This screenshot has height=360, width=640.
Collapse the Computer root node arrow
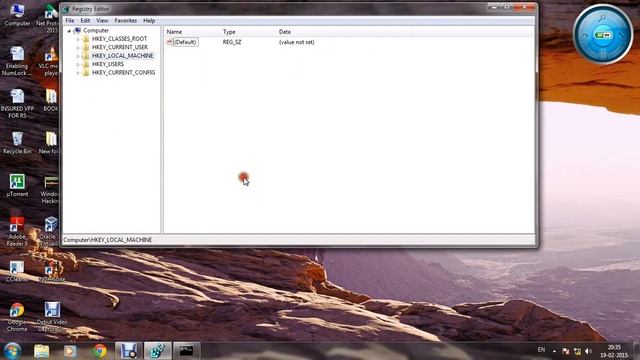69,31
